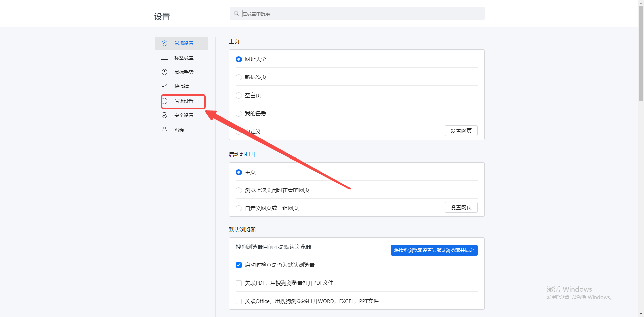Focus the 在设置中搜索 search field

click(x=357, y=13)
